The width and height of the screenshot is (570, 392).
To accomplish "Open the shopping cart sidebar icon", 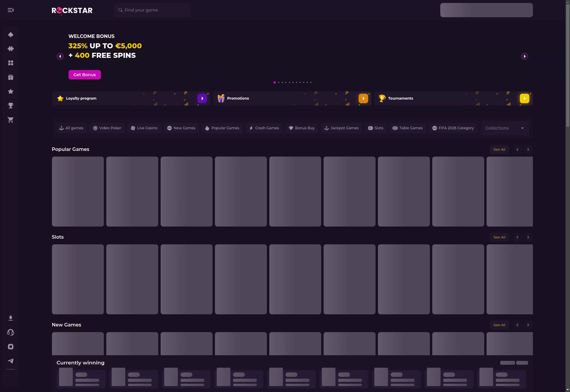I will tap(11, 120).
